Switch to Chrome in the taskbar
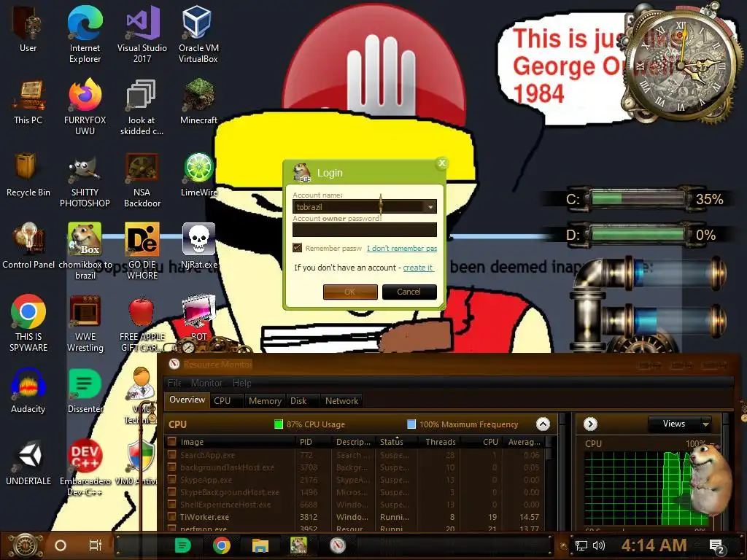The height and width of the screenshot is (560, 747). click(221, 545)
